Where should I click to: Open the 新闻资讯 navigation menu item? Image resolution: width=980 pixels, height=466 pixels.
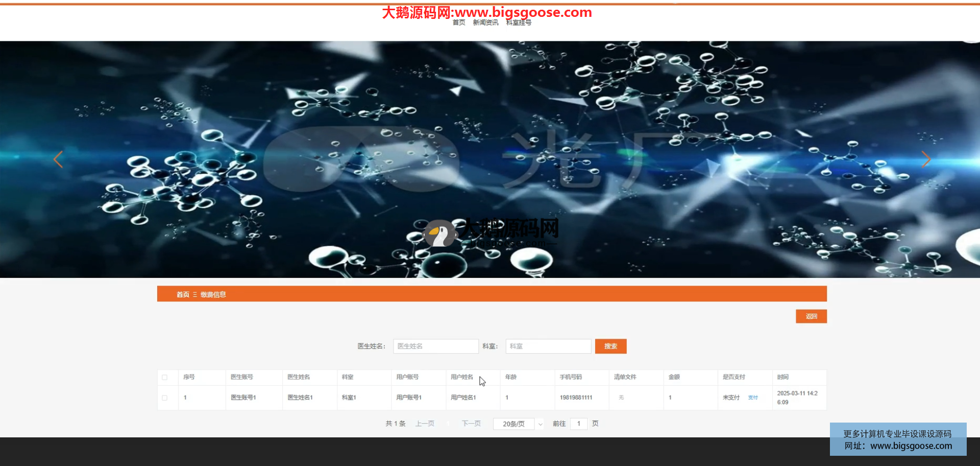tap(485, 22)
